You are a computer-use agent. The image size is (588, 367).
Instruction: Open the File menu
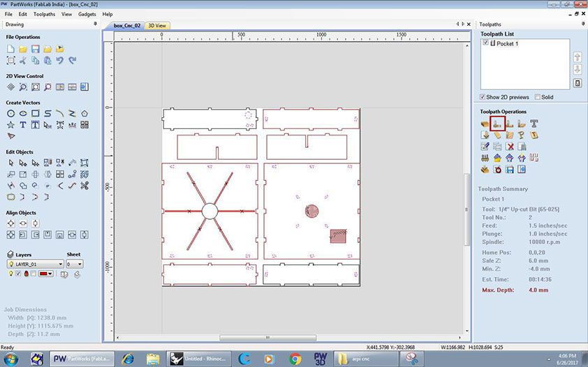pyautogui.click(x=8, y=14)
